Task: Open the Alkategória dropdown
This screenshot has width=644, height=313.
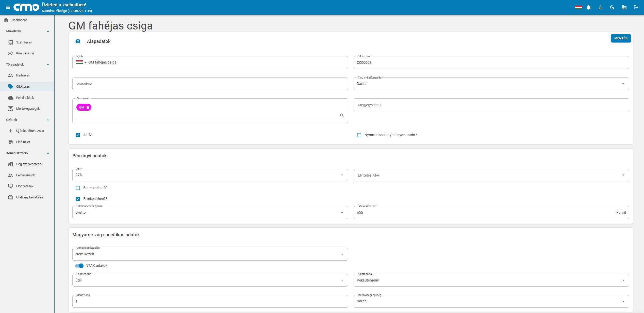Action: 491,280
